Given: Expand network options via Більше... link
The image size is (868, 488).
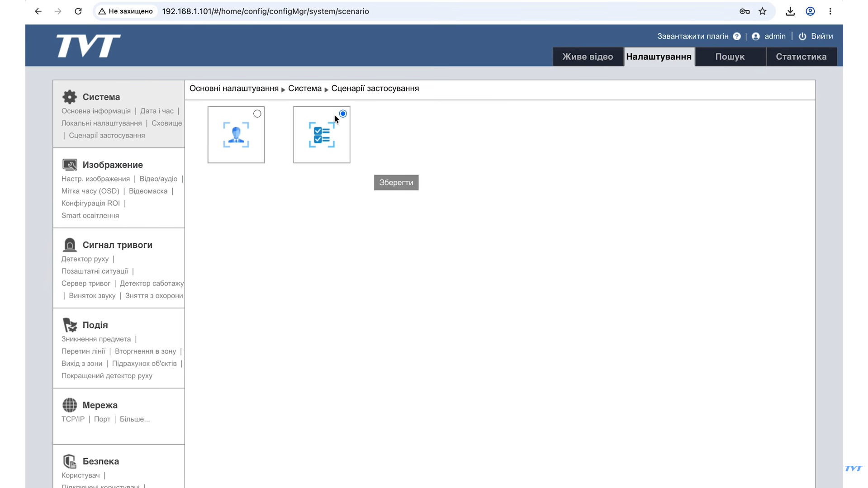Looking at the screenshot, I should click(x=135, y=419).
